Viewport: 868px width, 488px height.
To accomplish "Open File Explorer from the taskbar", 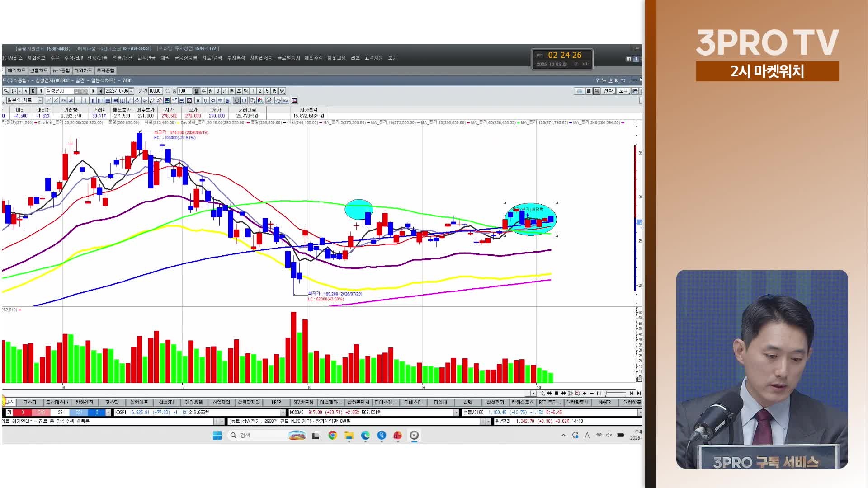I will pos(349,435).
